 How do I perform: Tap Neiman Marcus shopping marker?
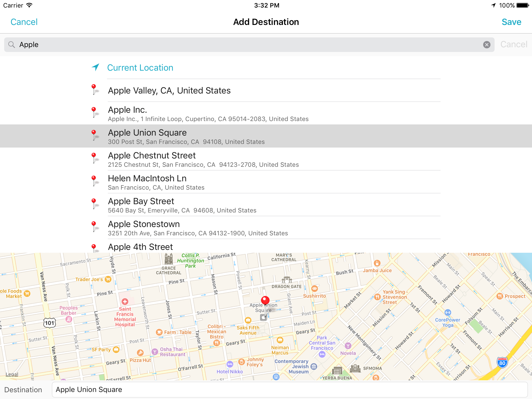[280, 340]
